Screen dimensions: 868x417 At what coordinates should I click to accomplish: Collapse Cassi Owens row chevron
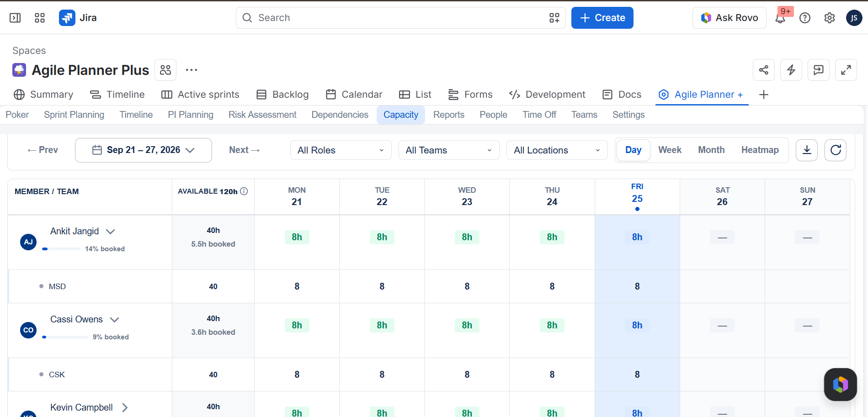point(115,320)
